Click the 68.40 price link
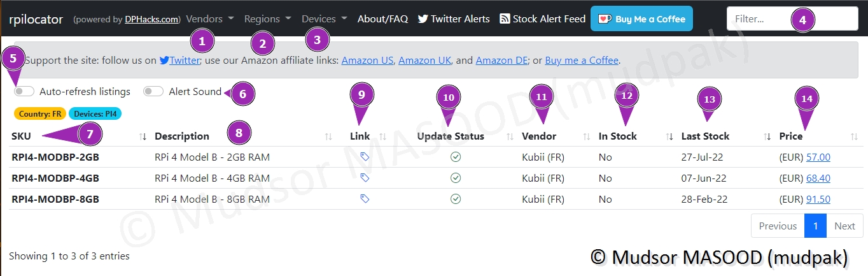The width and height of the screenshot is (868, 276). click(x=818, y=178)
